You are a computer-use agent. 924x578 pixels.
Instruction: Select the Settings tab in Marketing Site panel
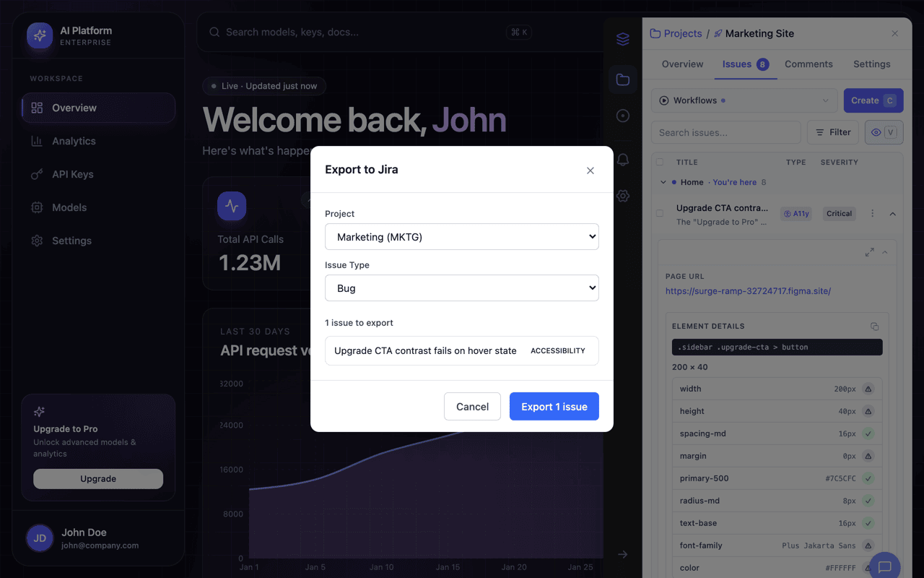pos(872,64)
